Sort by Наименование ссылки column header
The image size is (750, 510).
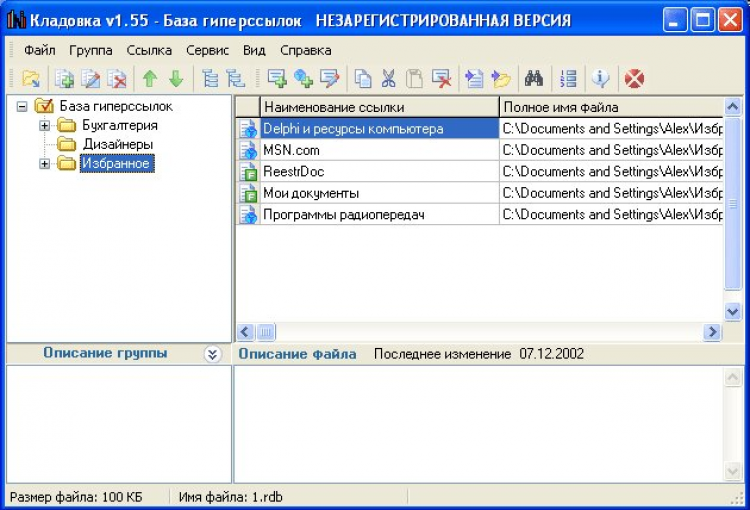pos(379,107)
